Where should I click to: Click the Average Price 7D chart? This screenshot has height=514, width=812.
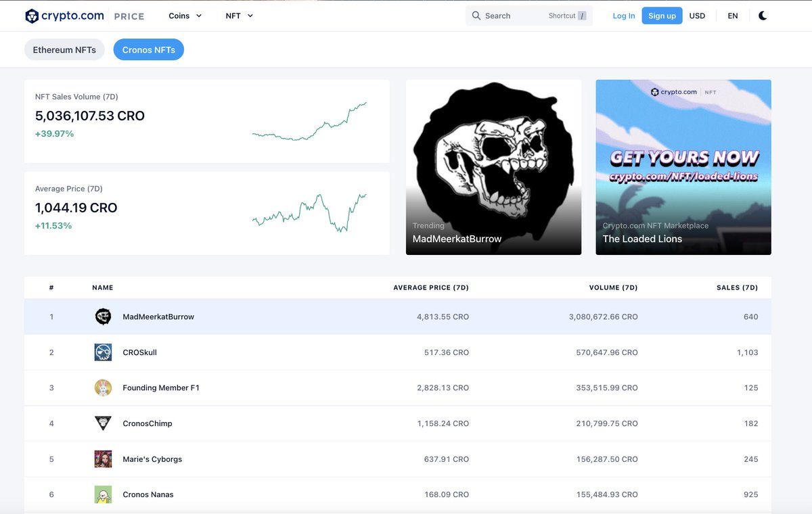(310, 213)
